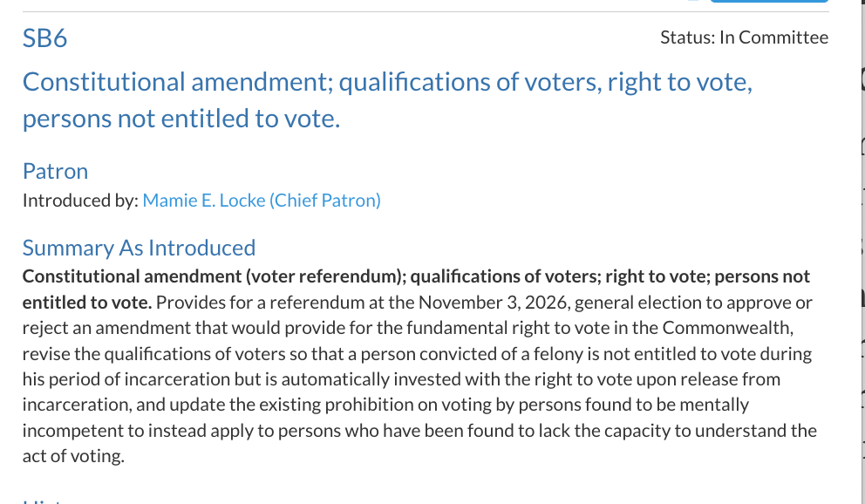Click 'act of voting.' at the summary end
The height and width of the screenshot is (504, 865).
pyautogui.click(x=73, y=456)
